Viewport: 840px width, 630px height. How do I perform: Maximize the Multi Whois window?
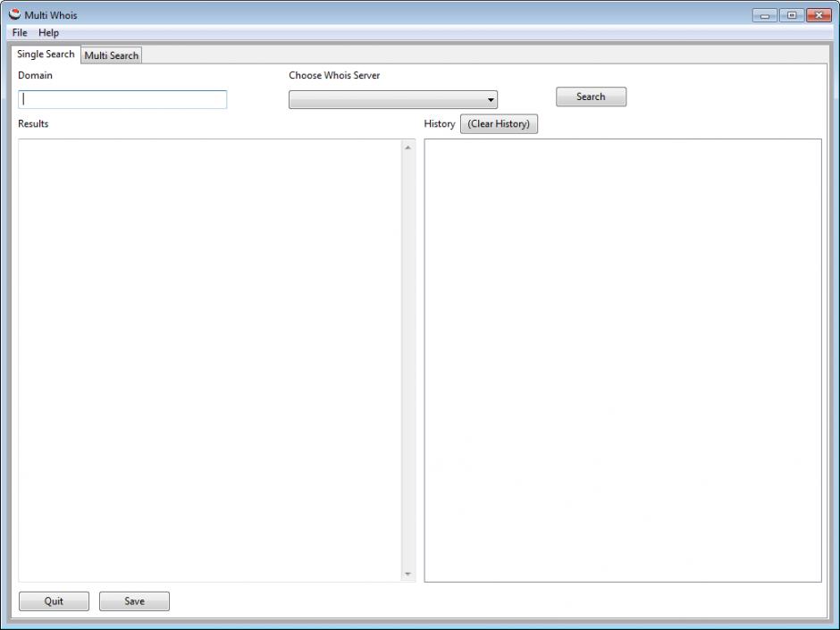tap(791, 15)
